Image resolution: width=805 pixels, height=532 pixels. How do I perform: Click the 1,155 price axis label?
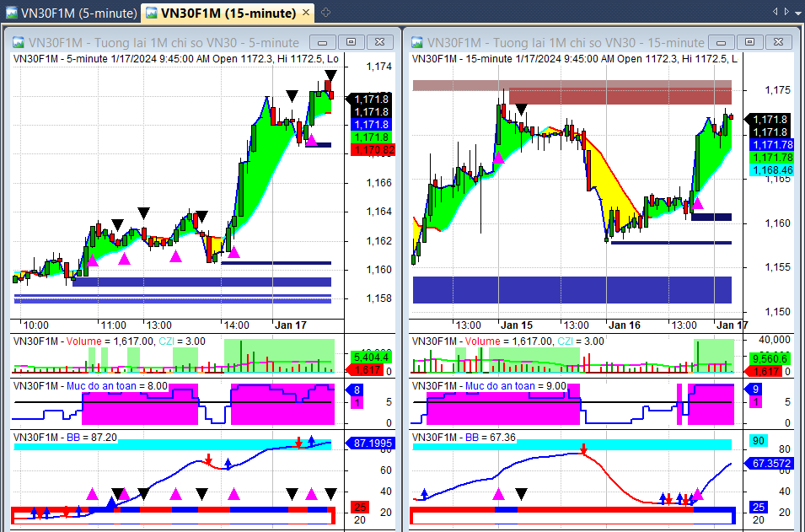coord(778,267)
